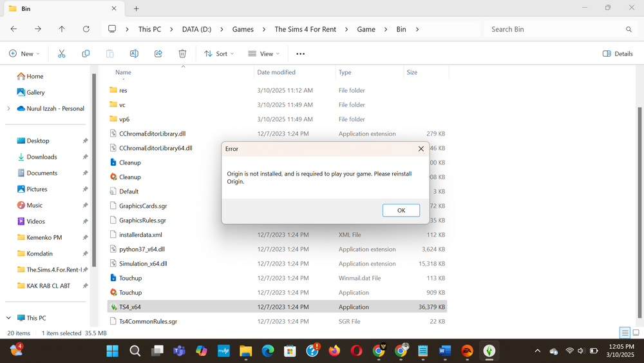Expand chevron after Games in breadcrumb
The width and height of the screenshot is (644, 363).
(264, 29)
